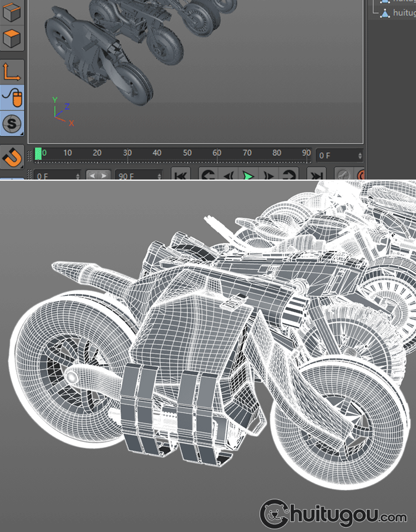Click the preview range arrows between frame fields
Screen dimensions: 416x532
point(98,176)
